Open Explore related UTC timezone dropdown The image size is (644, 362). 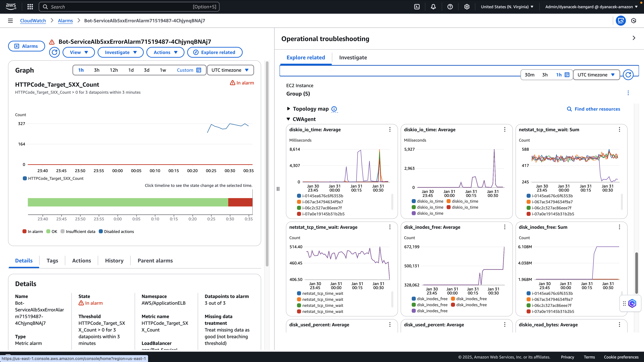(x=596, y=75)
